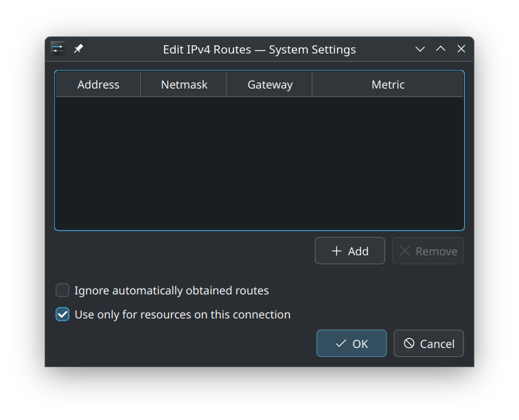This screenshot has height=420, width=519.
Task: Minimize window using the down chevron
Action: 420,49
